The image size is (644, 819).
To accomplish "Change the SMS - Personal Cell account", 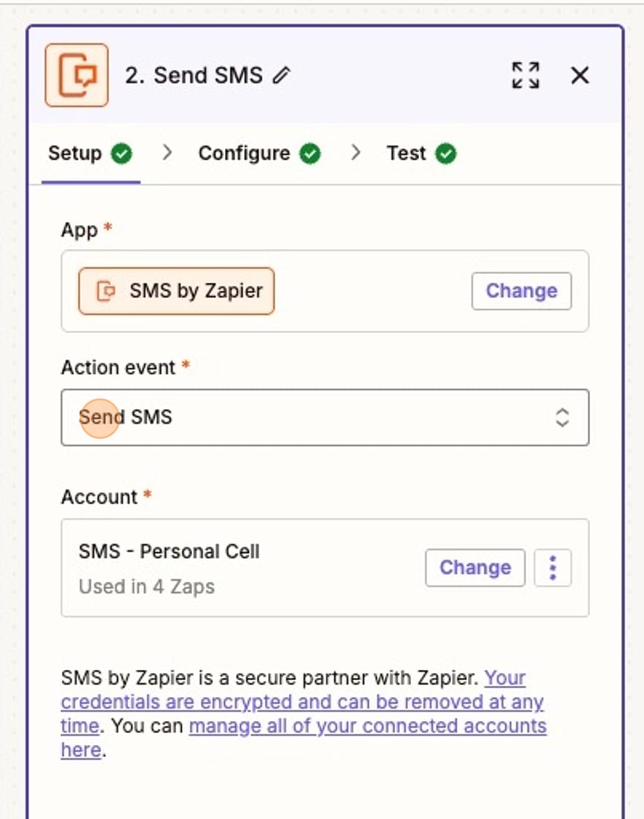I will (475, 568).
